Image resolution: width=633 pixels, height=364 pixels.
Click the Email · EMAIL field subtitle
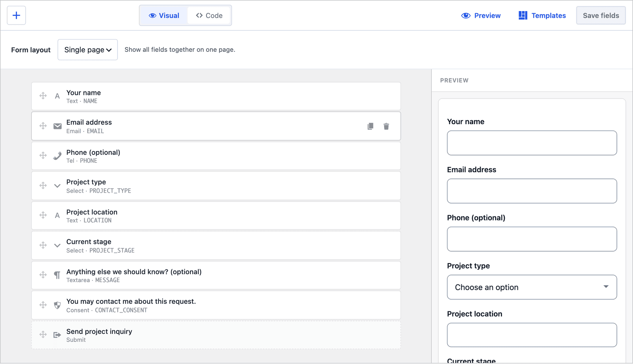85,131
